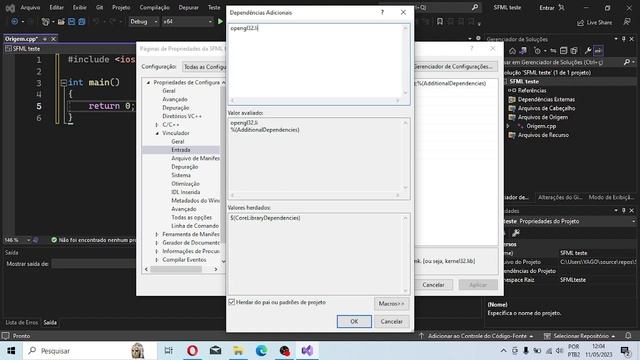Viewport: 640px width, 360px height.
Task: Expand Compilar Eventos tree node
Action: [x=157, y=260]
